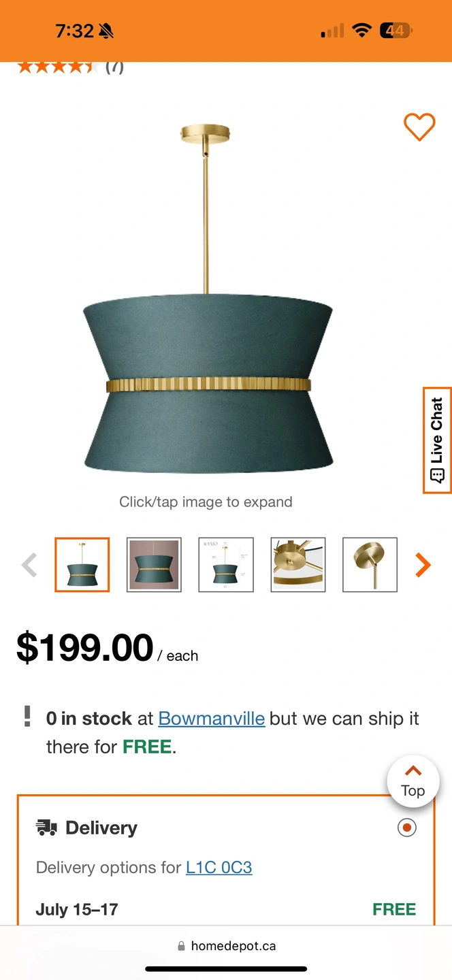This screenshot has width=452, height=980.
Task: Tap the Top back-to-top button
Action: click(x=413, y=781)
